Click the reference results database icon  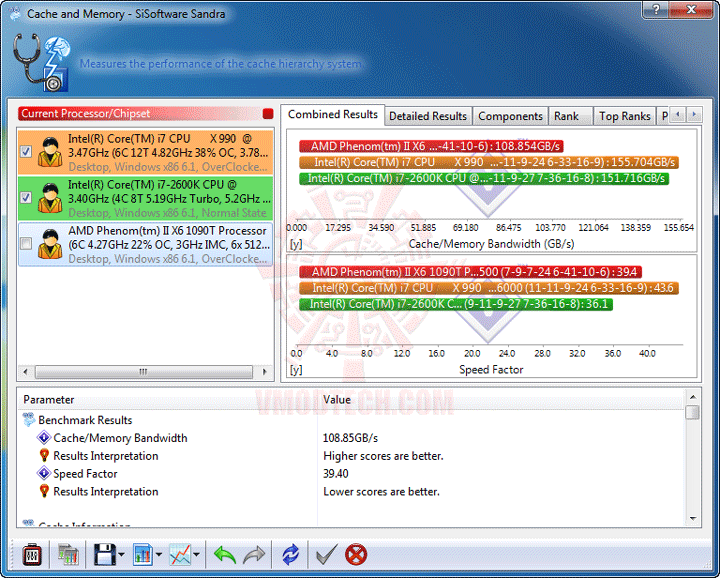(68, 555)
